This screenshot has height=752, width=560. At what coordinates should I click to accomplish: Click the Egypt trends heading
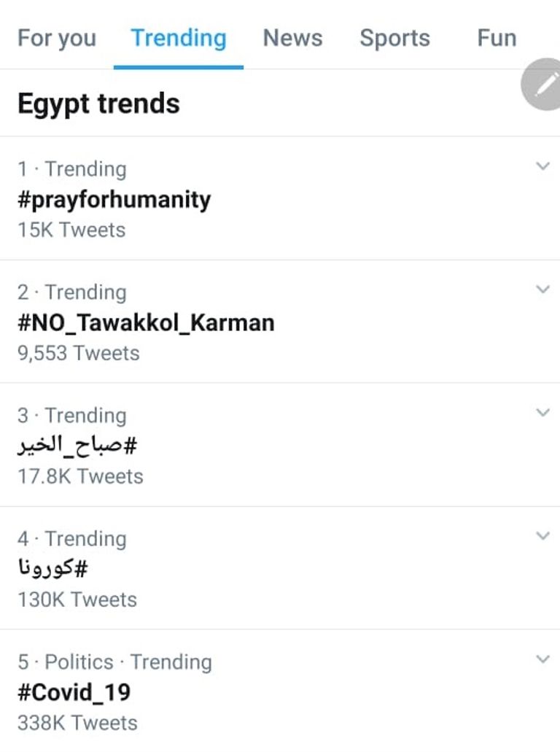[98, 104]
